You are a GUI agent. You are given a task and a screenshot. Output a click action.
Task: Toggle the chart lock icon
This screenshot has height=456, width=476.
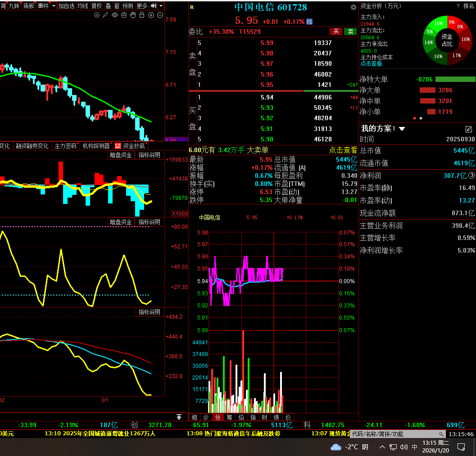click(142, 15)
